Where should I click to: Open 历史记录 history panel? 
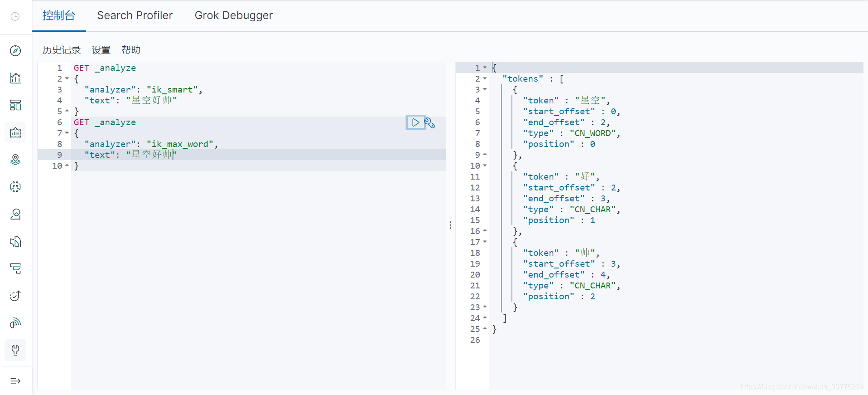(x=62, y=50)
